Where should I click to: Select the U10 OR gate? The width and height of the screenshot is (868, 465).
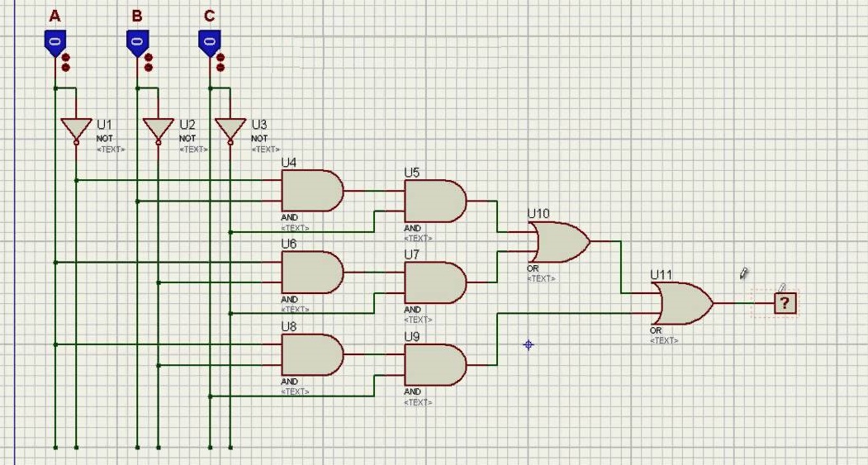pyautogui.click(x=562, y=242)
